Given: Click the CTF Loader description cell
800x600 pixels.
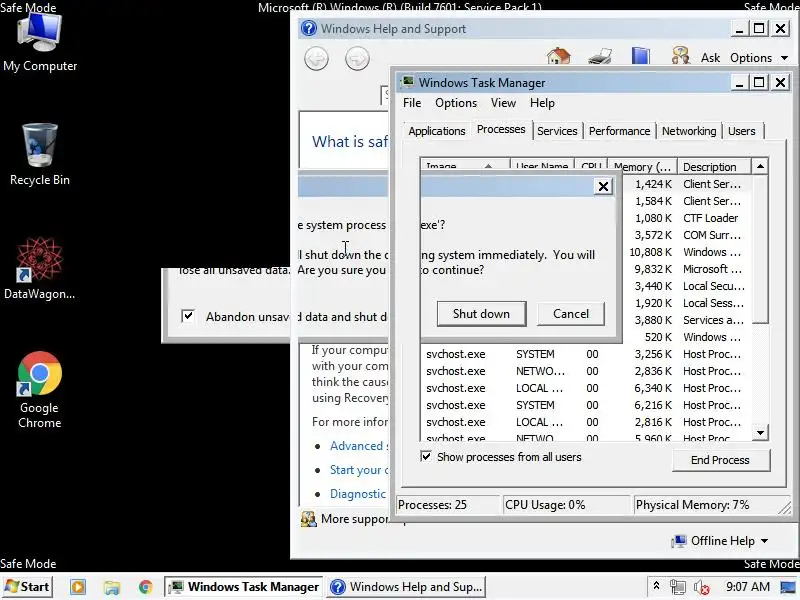Looking at the screenshot, I should 710,218.
